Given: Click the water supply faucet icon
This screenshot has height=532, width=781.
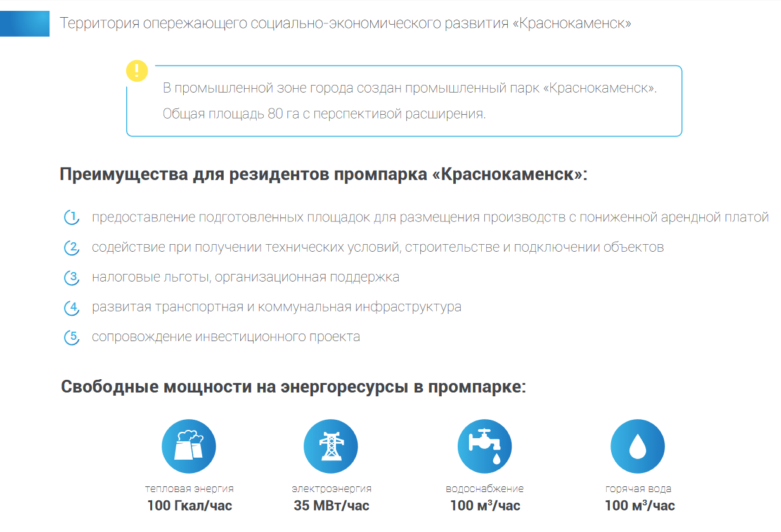Looking at the screenshot, I should [484, 446].
